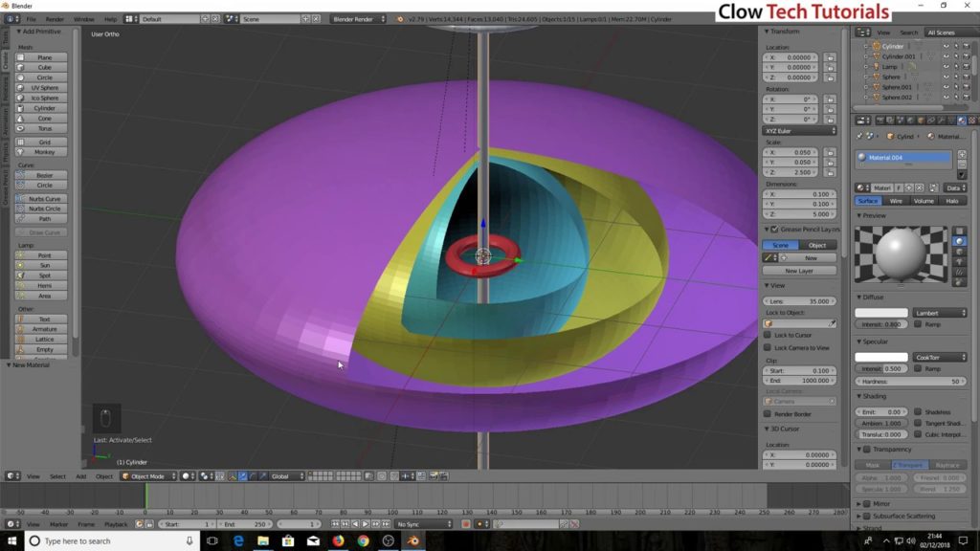Select the rotation manipulator icon

click(x=253, y=475)
